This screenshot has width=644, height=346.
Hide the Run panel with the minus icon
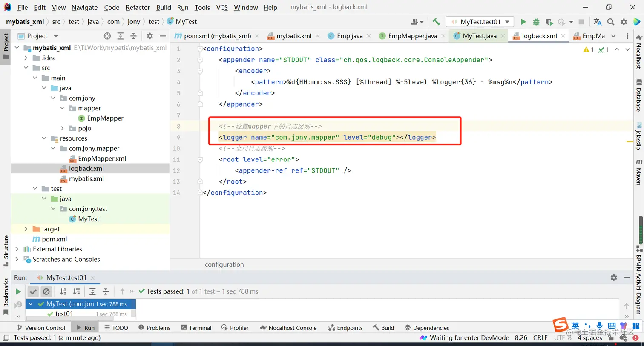[627, 277]
